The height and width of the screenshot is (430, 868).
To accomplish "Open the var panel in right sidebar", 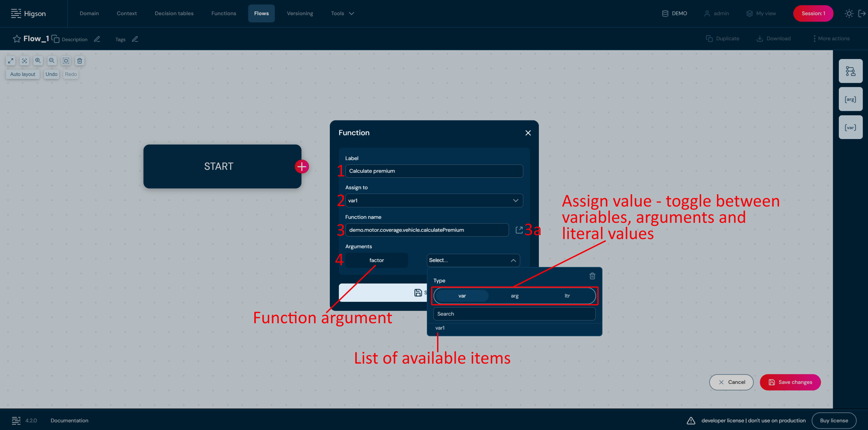I will [x=850, y=128].
